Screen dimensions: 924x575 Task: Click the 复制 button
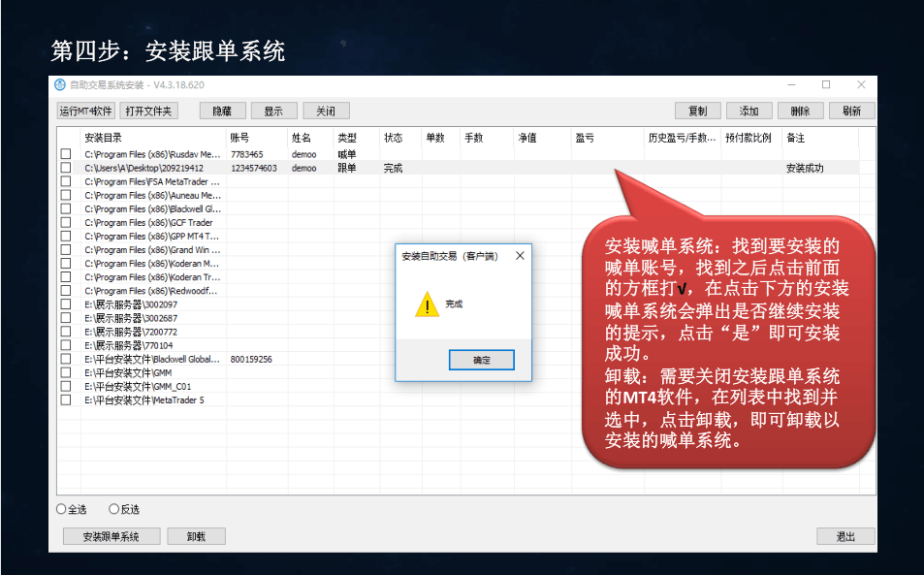click(x=698, y=112)
